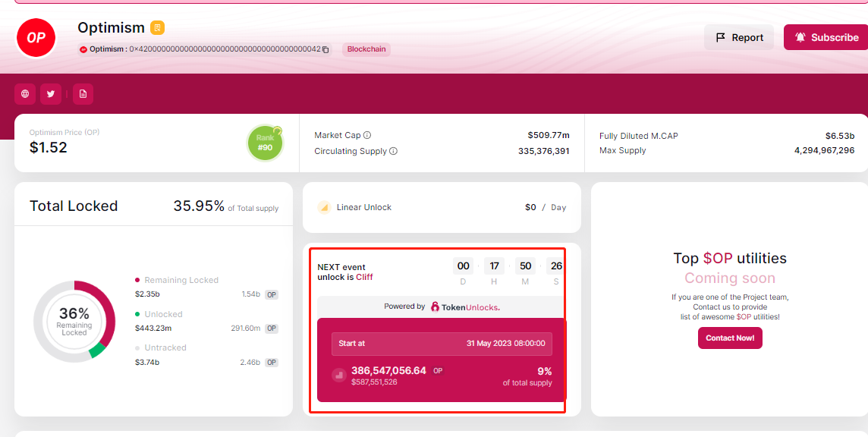Click the 9% of total supply text
The image size is (868, 437).
click(527, 376)
